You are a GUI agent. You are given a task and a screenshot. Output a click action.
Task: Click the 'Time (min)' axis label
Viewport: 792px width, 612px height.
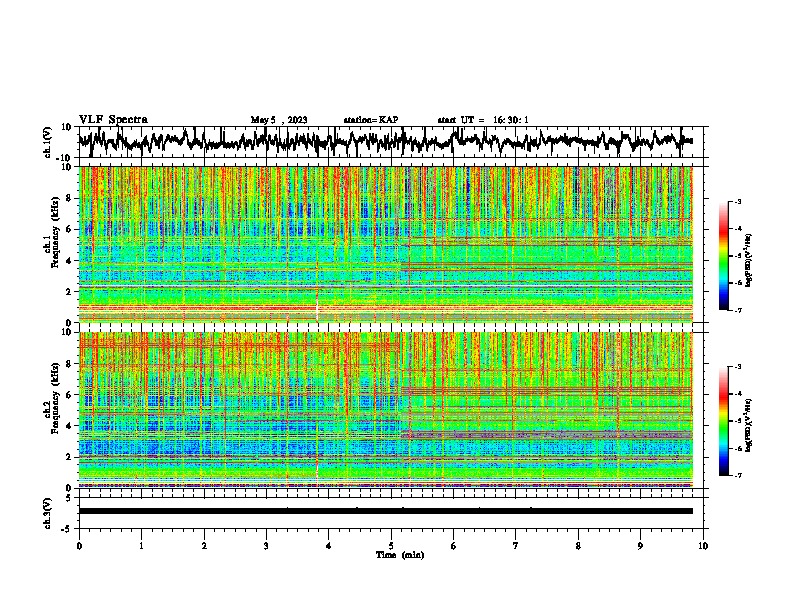[x=400, y=555]
